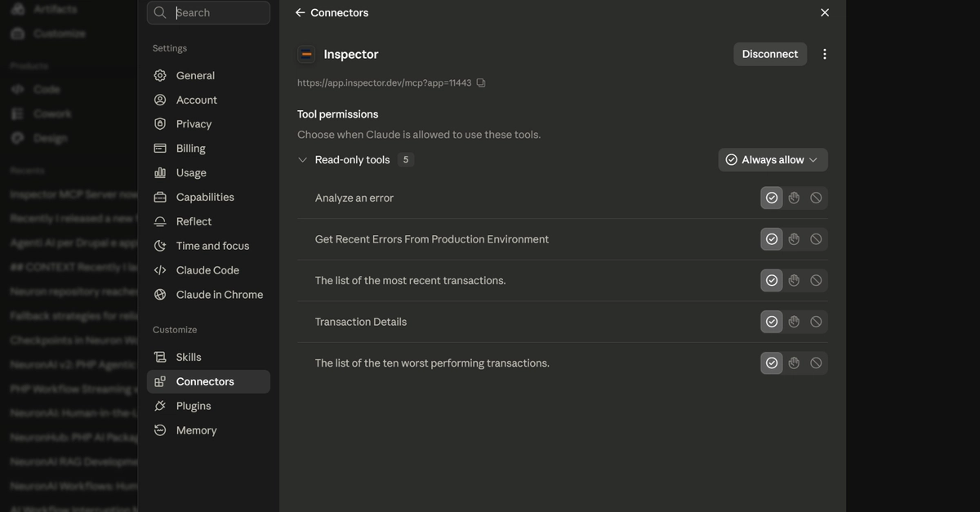Click the Account person icon

pyautogui.click(x=160, y=100)
